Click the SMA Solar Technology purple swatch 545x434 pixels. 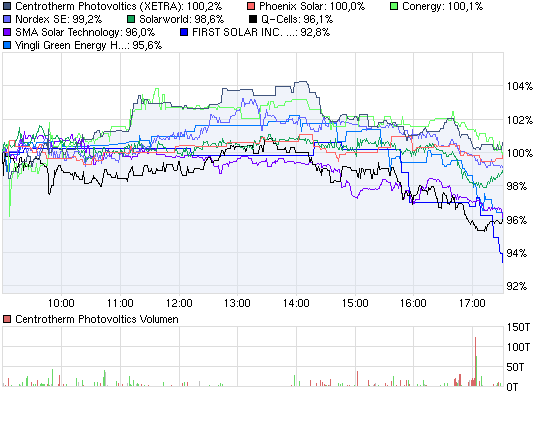[x=7, y=32]
